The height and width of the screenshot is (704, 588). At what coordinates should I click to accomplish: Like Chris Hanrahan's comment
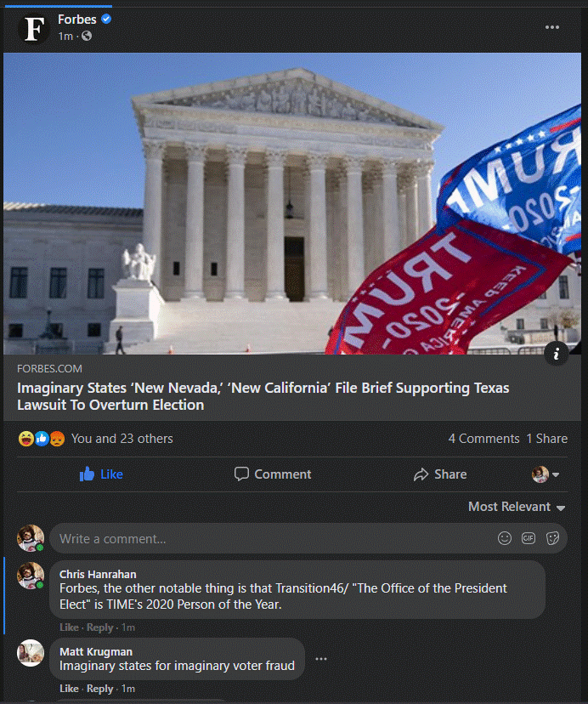[69, 627]
